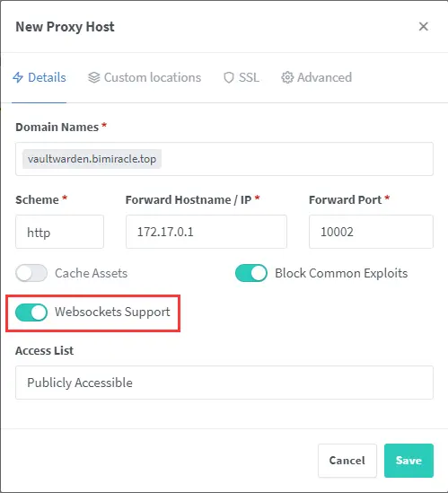Expand the Access List dropdown
This screenshot has height=493, width=448.
coord(224,383)
